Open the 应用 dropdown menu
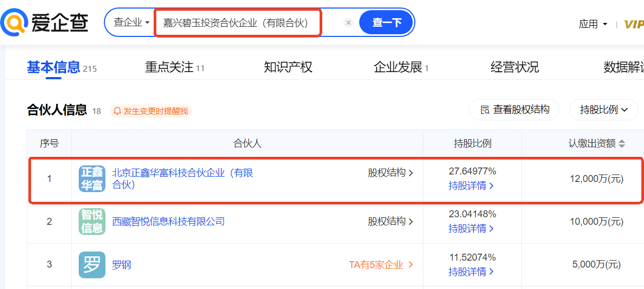 click(x=593, y=24)
